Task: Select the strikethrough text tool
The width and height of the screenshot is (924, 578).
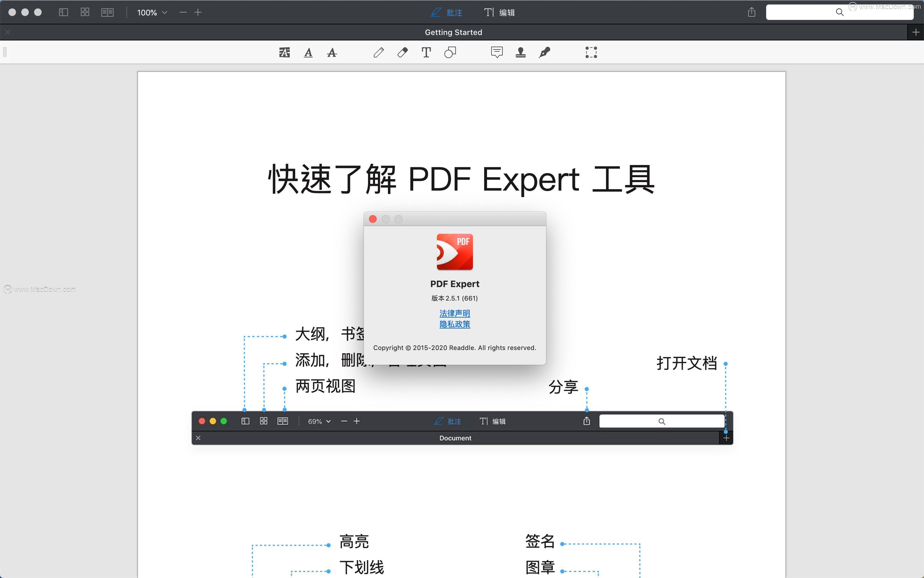Action: click(x=332, y=52)
